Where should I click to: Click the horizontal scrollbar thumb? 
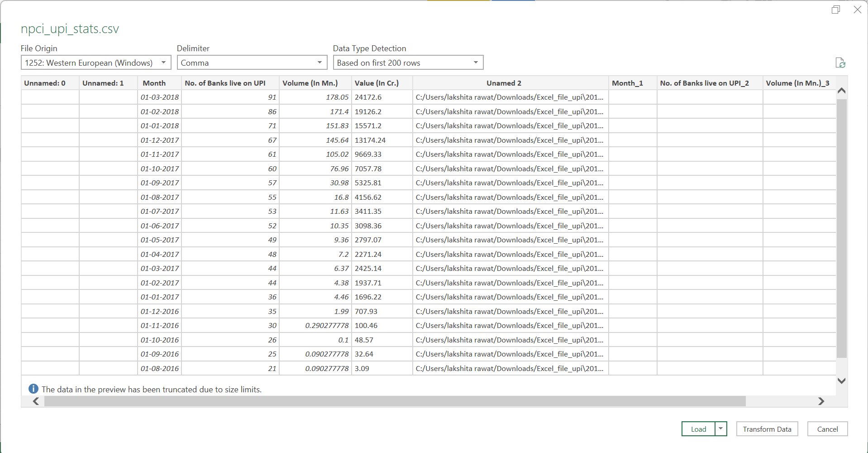394,401
